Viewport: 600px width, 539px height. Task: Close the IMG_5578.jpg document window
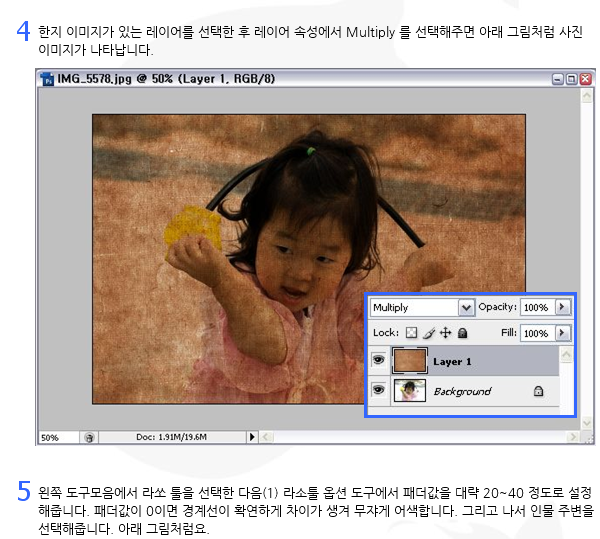pyautogui.click(x=585, y=79)
